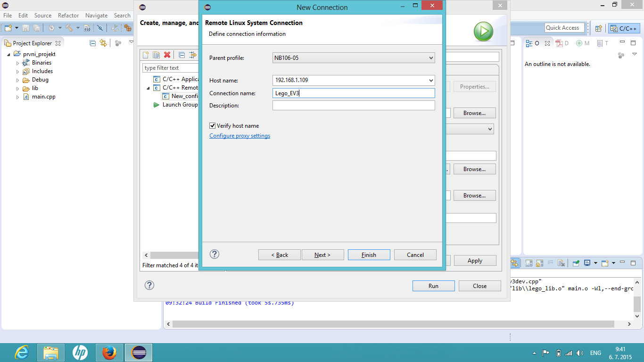Expand the Binaries node in Project Explorer
644x362 pixels.
point(18,63)
